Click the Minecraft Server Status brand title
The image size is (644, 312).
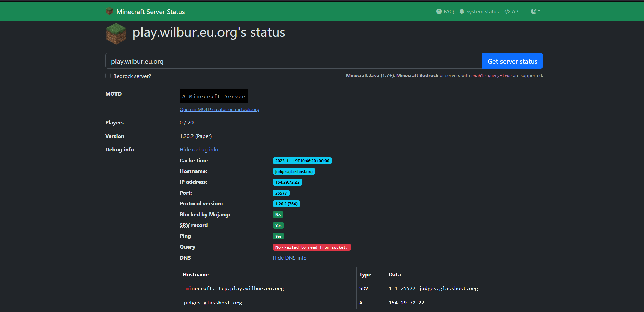[150, 12]
